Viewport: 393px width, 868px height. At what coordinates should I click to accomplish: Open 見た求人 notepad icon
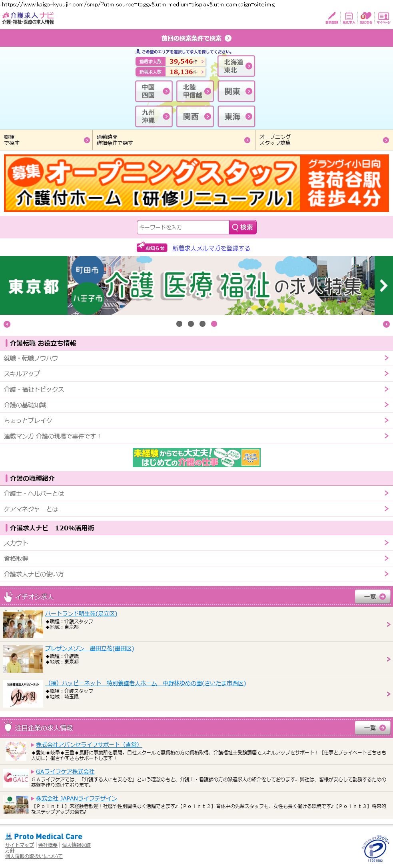pyautogui.click(x=349, y=18)
